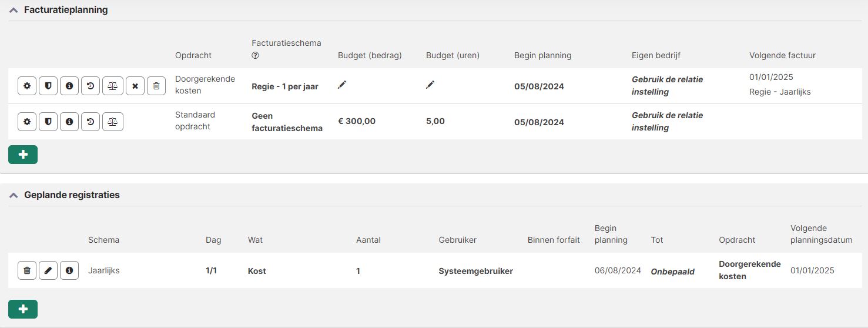Click shield icon in Doorgerekende kosten row
This screenshot has height=328, width=868.
pyautogui.click(x=48, y=86)
